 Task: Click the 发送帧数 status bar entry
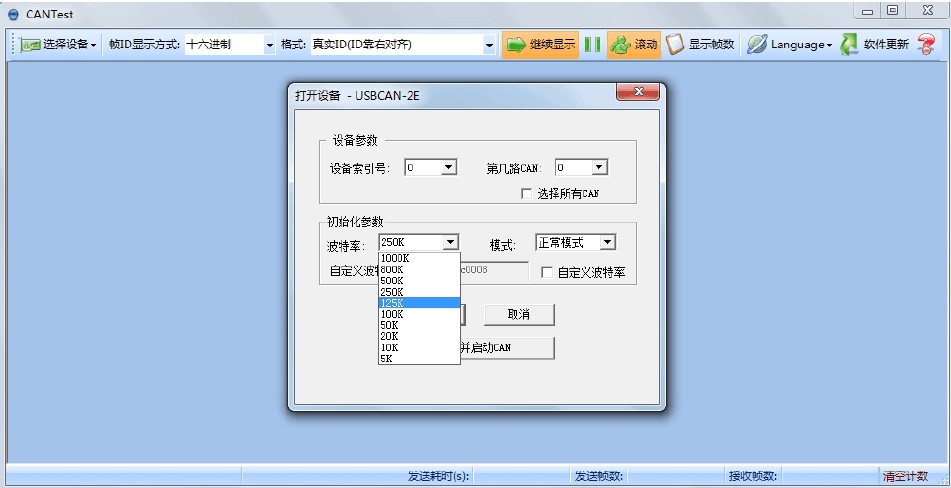599,476
